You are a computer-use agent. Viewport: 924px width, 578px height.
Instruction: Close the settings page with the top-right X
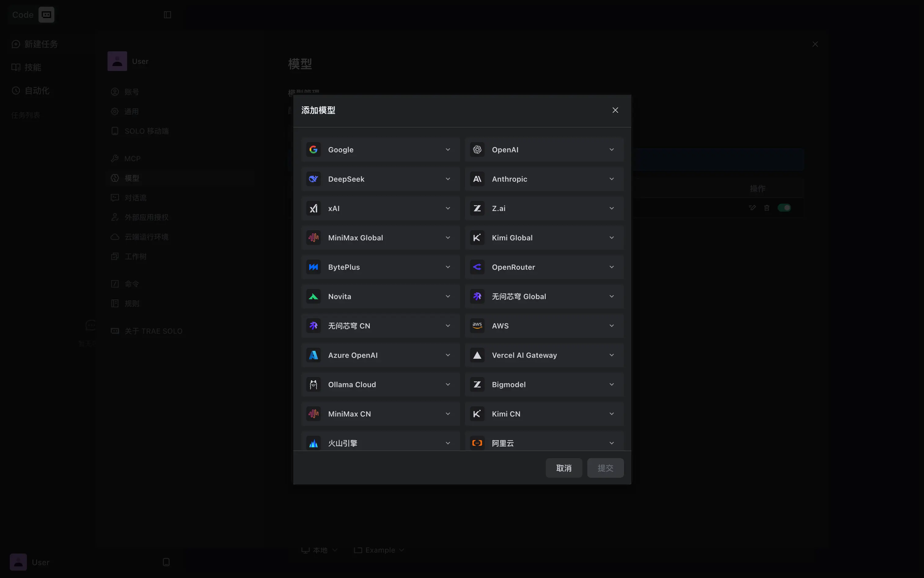[x=815, y=44]
